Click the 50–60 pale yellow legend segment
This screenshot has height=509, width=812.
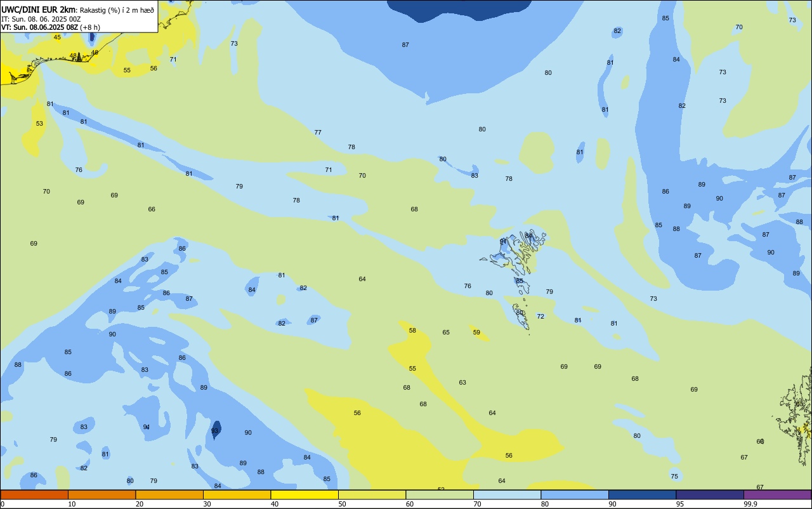tap(372, 494)
